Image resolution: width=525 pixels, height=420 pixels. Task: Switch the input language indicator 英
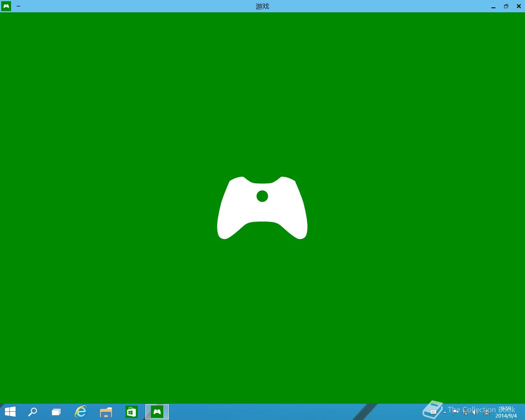point(486,412)
